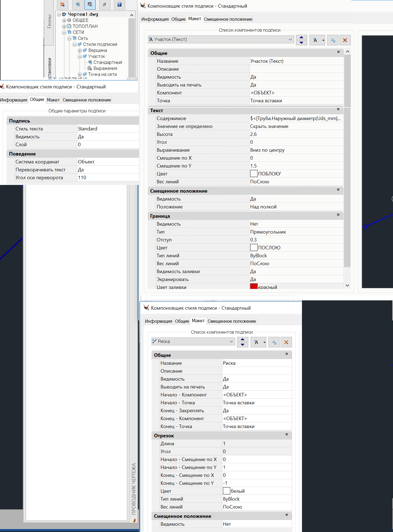Collapse the Текст property section
Screen dimensions: 393x532
pyautogui.click(x=338, y=109)
